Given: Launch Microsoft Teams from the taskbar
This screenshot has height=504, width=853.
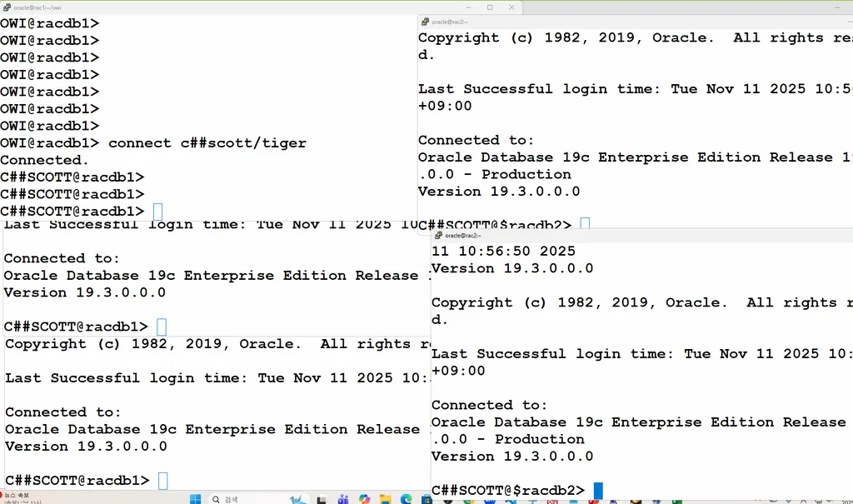Looking at the screenshot, I should click(342, 499).
